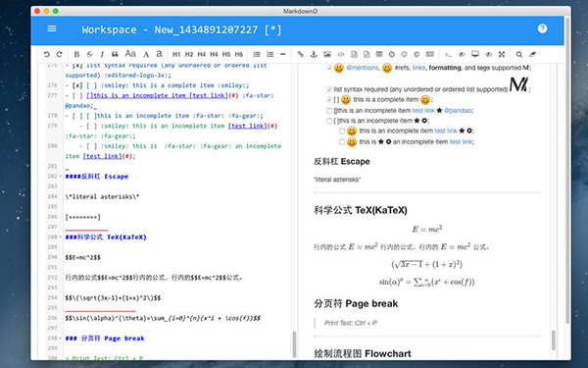Insert a reference link with the anchor icon
The image size is (588, 368).
pyautogui.click(x=314, y=54)
